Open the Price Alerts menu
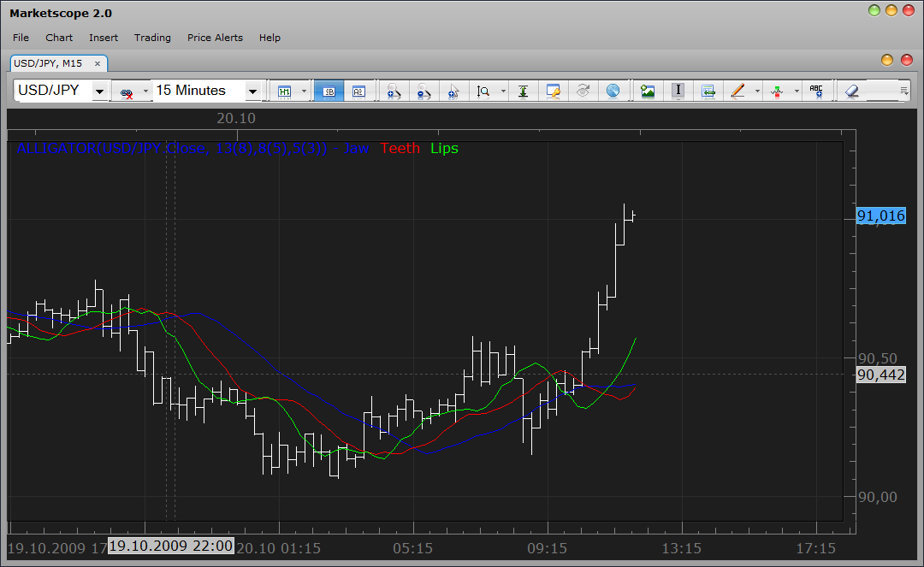The height and width of the screenshot is (567, 924). pyautogui.click(x=215, y=38)
